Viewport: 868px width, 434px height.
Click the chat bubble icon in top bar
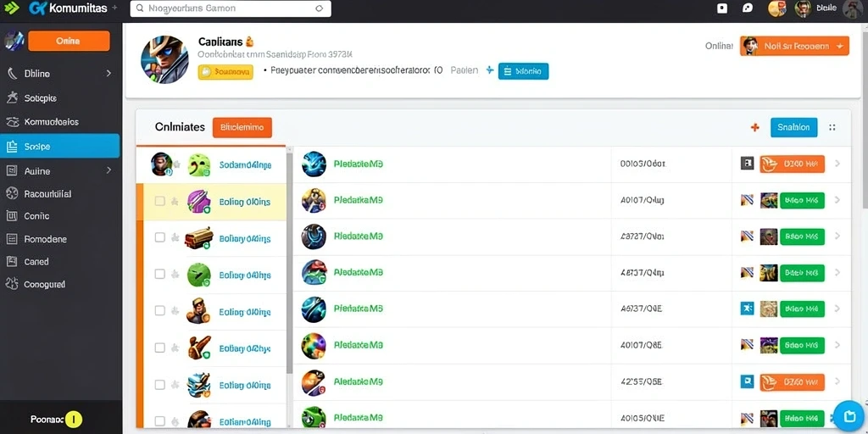[x=748, y=8]
